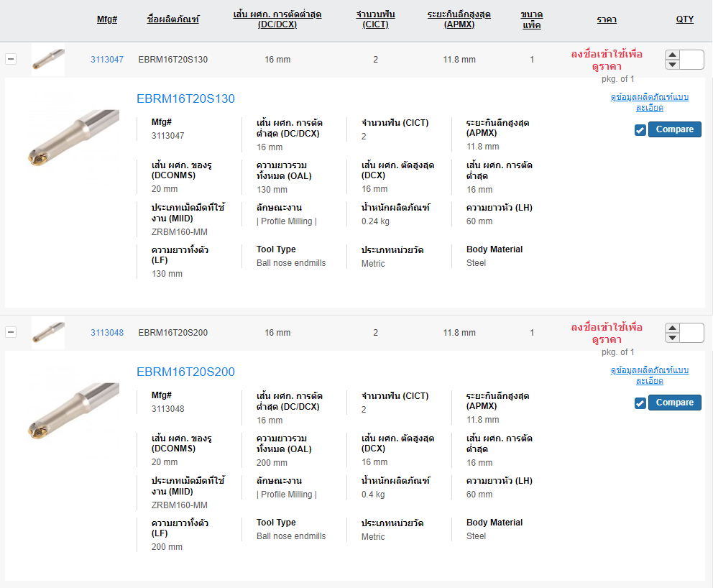
Task: Click the EBRM16T20S130 product title link
Action: tap(185, 98)
